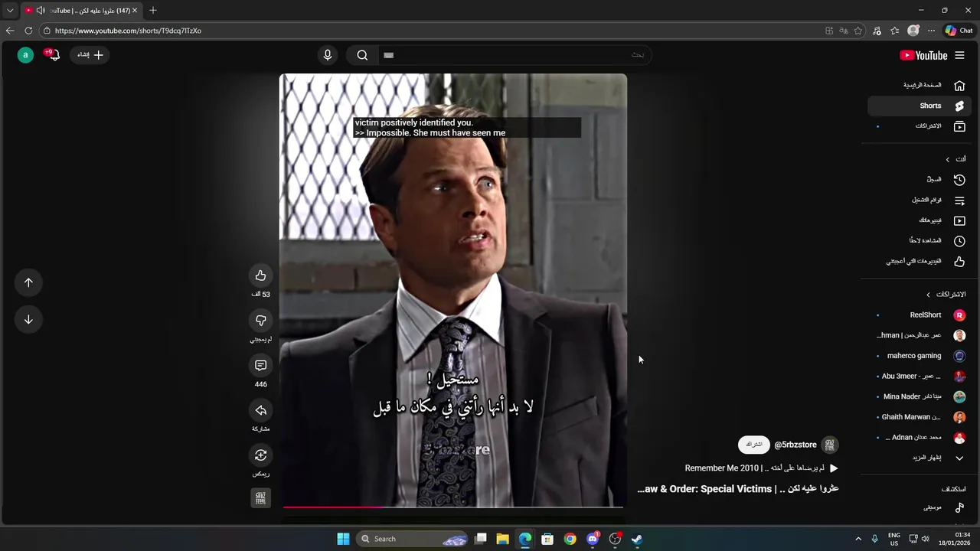Open Steam from taskbar

[636, 539]
